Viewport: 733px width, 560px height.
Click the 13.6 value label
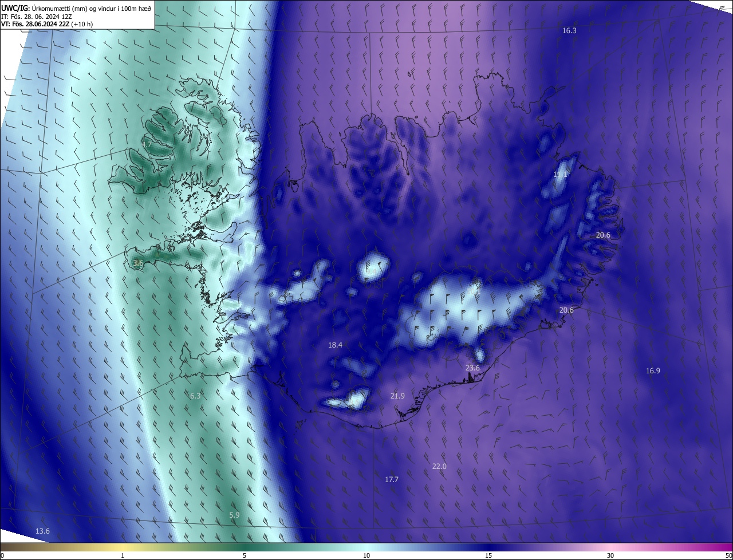[x=42, y=531]
